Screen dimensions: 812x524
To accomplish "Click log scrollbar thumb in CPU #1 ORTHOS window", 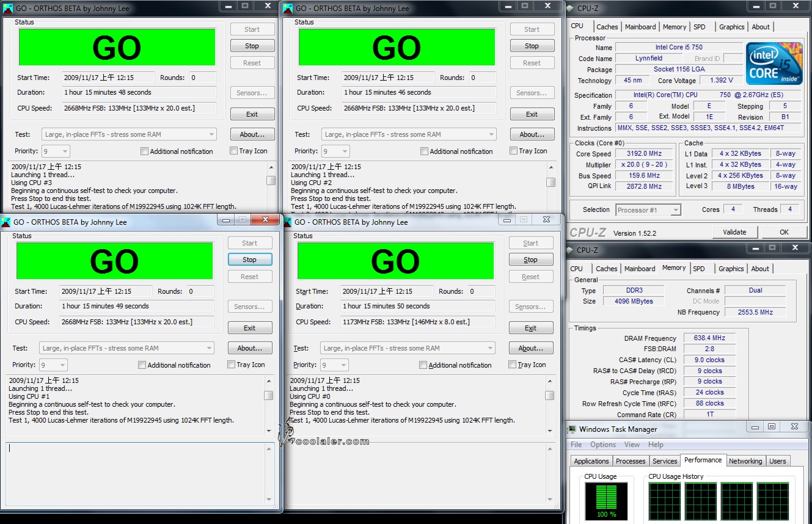I will tap(268, 396).
